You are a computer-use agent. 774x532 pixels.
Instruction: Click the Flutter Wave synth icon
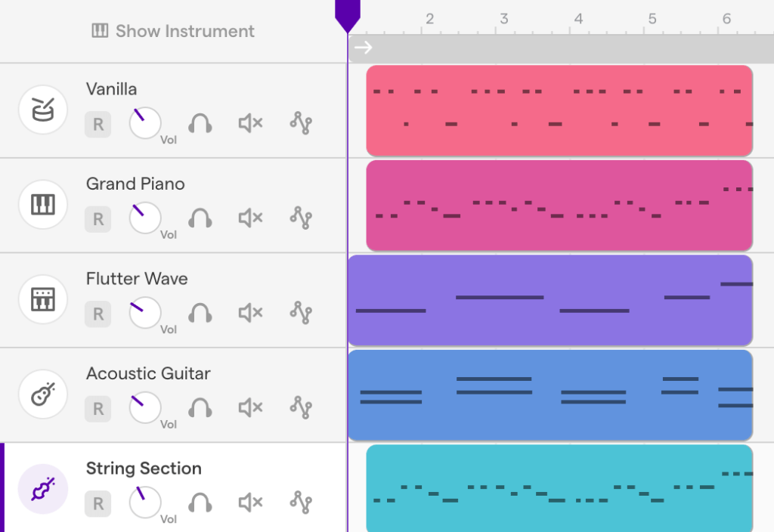[x=43, y=299]
